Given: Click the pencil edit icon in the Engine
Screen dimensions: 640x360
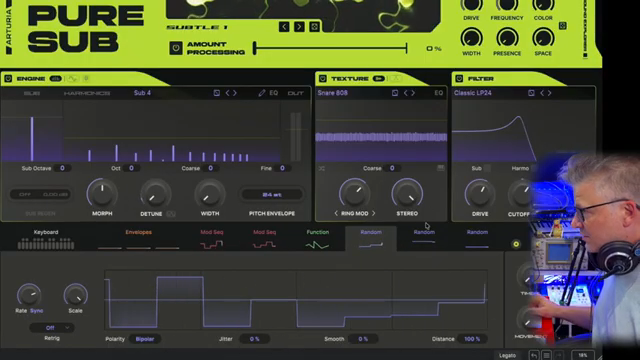Looking at the screenshot, I should tap(262, 93).
